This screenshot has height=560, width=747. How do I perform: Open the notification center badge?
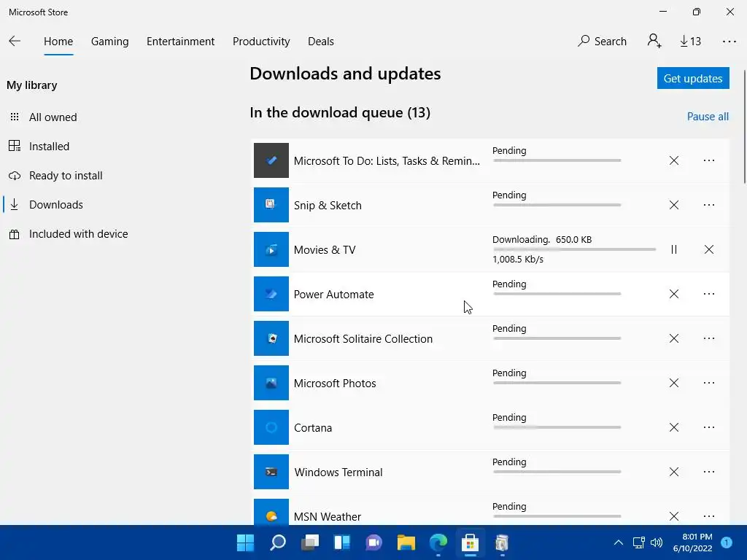727,542
